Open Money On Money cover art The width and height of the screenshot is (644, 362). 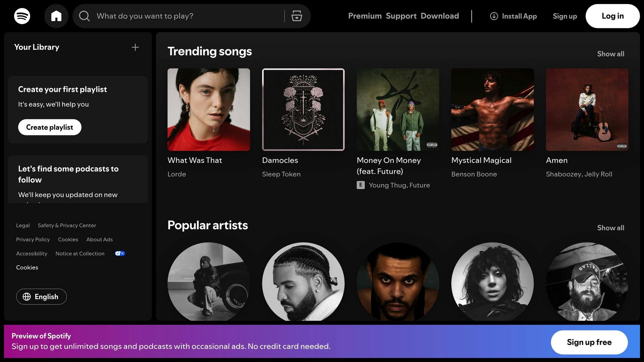[x=398, y=110]
